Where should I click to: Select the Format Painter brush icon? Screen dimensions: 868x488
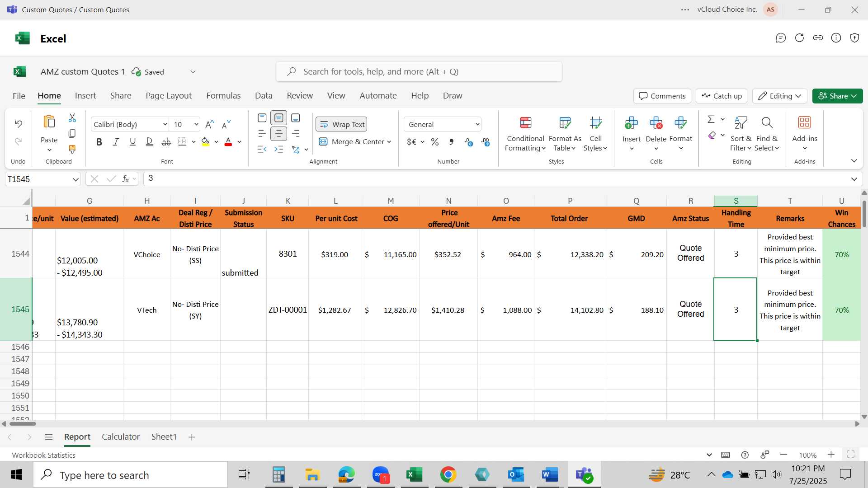tap(72, 149)
